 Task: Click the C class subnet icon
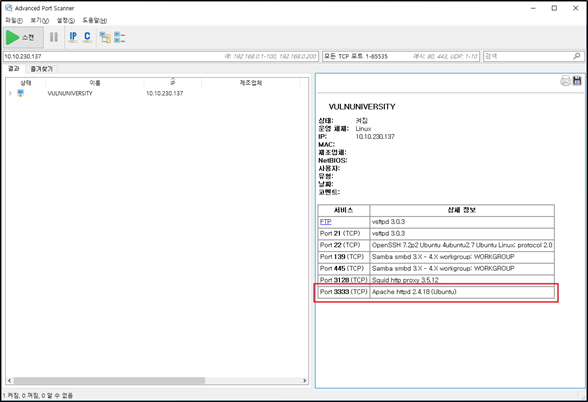pyautogui.click(x=87, y=37)
